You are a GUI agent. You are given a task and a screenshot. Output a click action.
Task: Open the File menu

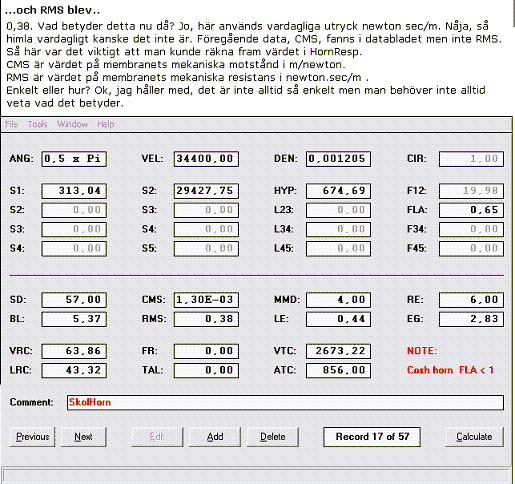pyautogui.click(x=11, y=124)
